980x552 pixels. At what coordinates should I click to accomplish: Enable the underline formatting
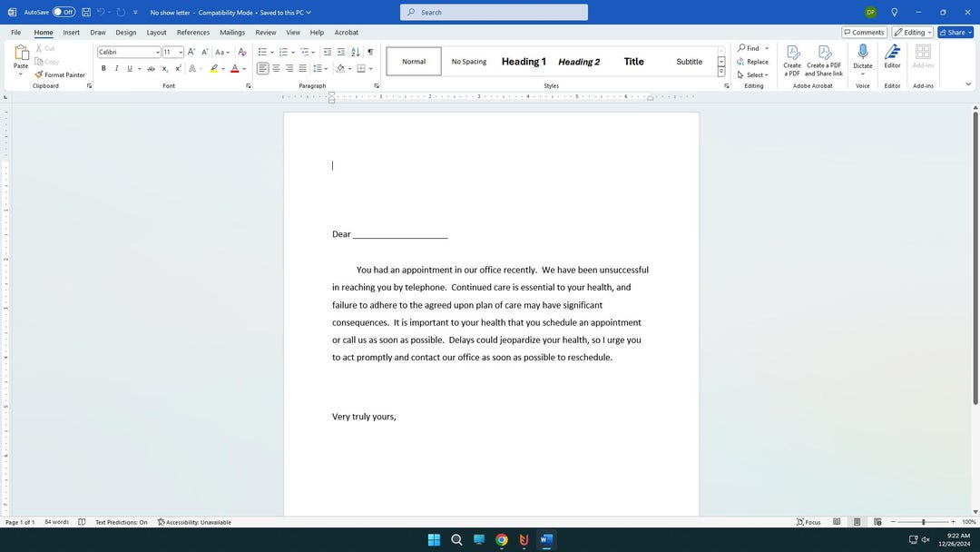click(129, 68)
